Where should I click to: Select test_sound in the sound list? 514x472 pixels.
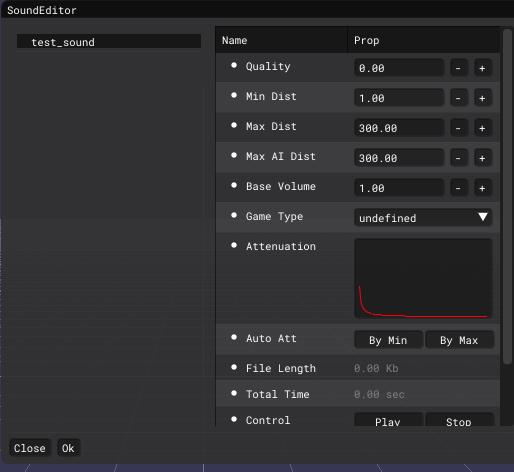point(109,42)
